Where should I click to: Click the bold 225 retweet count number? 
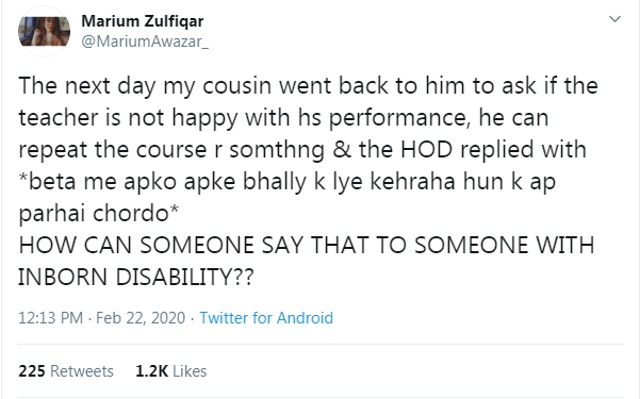coord(32,371)
